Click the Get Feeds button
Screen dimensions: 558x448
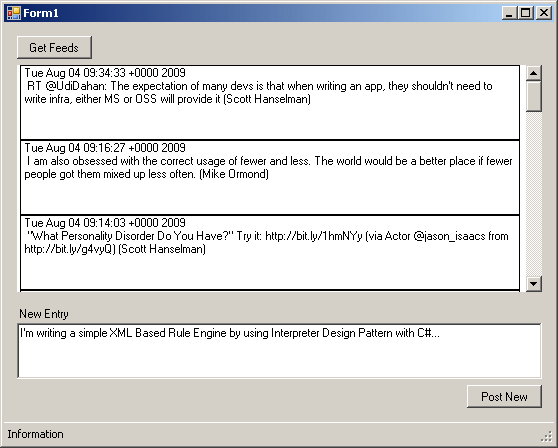coord(54,47)
